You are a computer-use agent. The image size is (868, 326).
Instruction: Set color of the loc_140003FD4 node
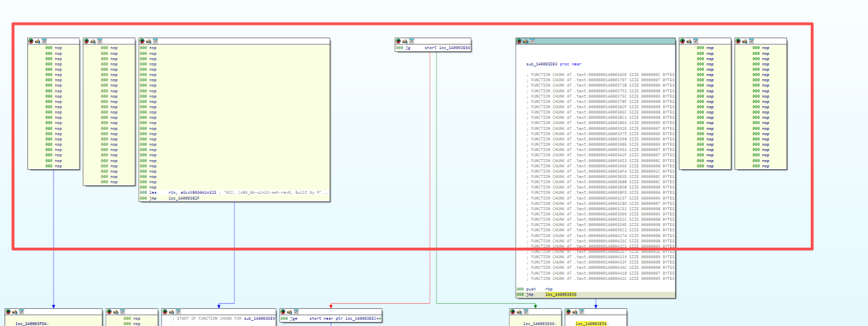8,312
